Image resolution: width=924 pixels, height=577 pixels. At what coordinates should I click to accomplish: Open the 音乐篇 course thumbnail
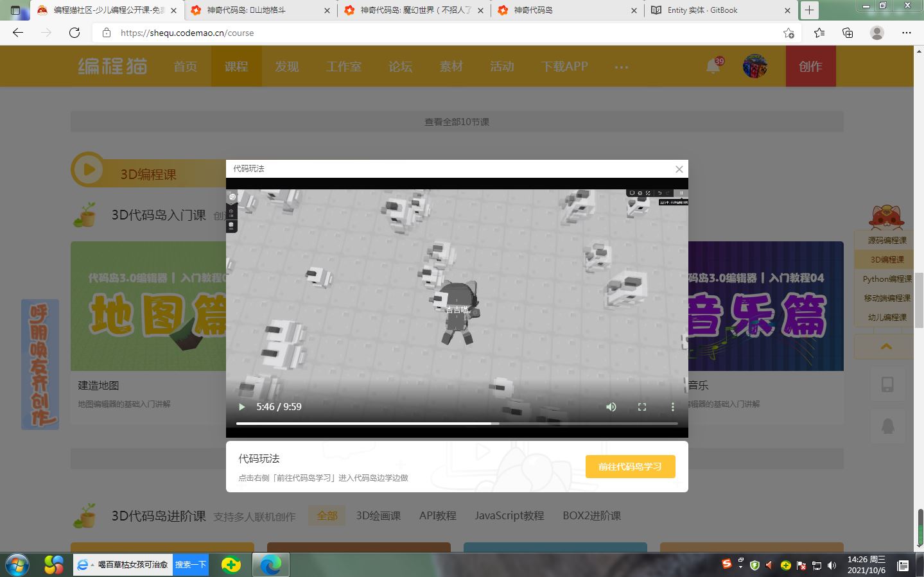tap(765, 306)
